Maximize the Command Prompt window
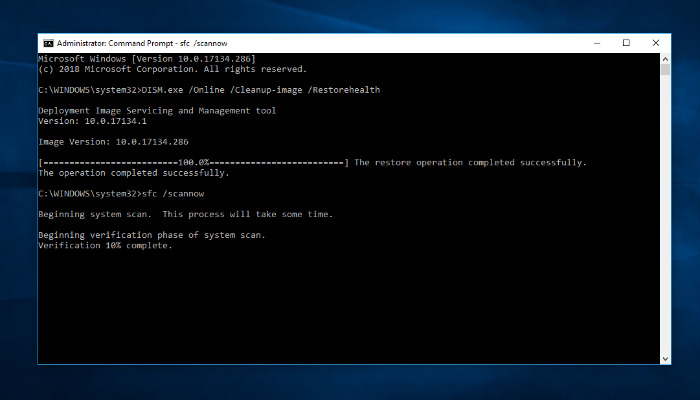 point(626,43)
